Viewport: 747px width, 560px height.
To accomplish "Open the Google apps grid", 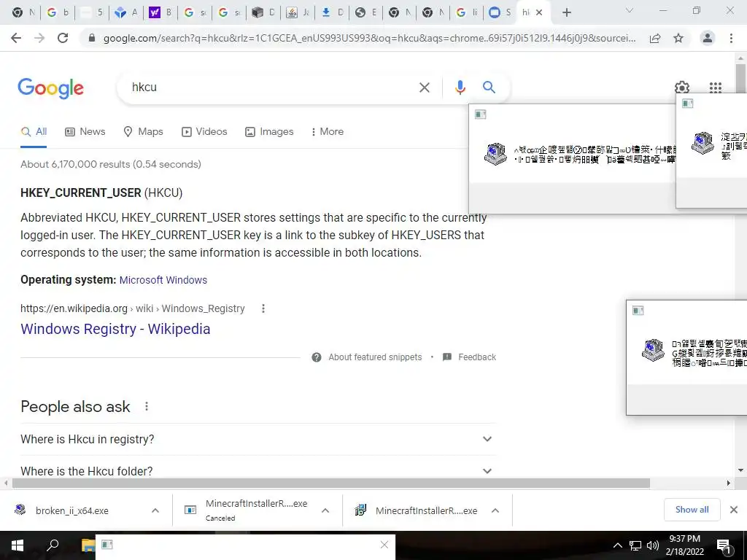I will (x=715, y=87).
